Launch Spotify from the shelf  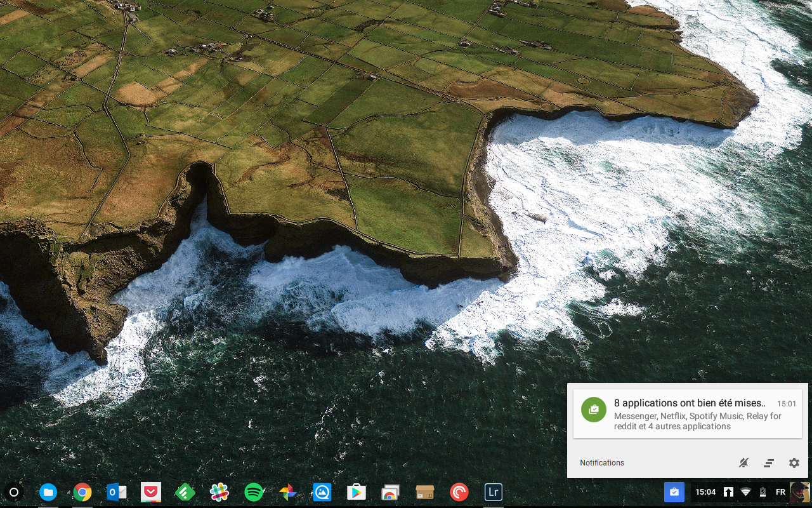pyautogui.click(x=254, y=492)
